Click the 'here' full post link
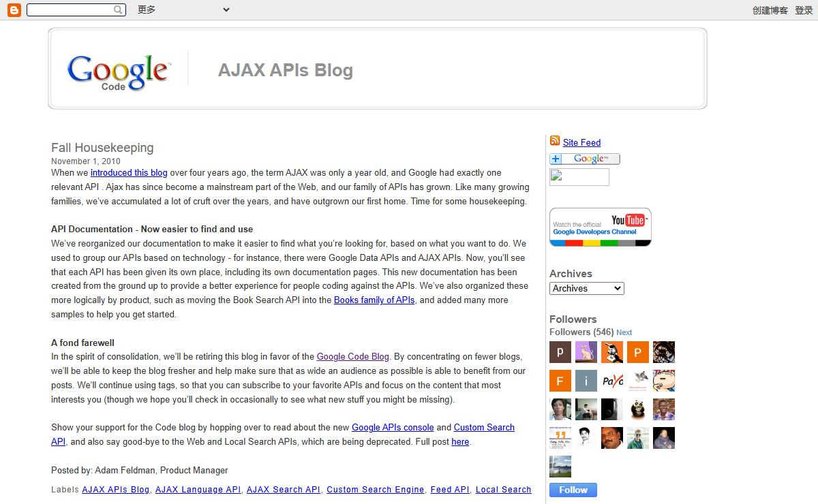 [460, 441]
